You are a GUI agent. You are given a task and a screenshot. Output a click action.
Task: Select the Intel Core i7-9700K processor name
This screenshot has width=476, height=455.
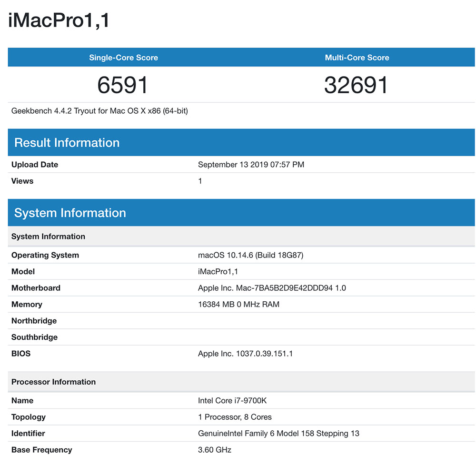236,401
